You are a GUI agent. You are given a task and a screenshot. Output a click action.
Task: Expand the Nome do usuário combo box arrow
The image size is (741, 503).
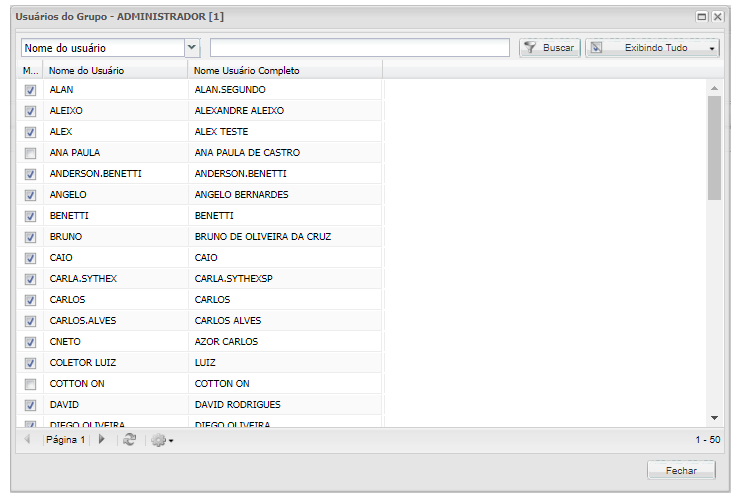[x=191, y=47]
